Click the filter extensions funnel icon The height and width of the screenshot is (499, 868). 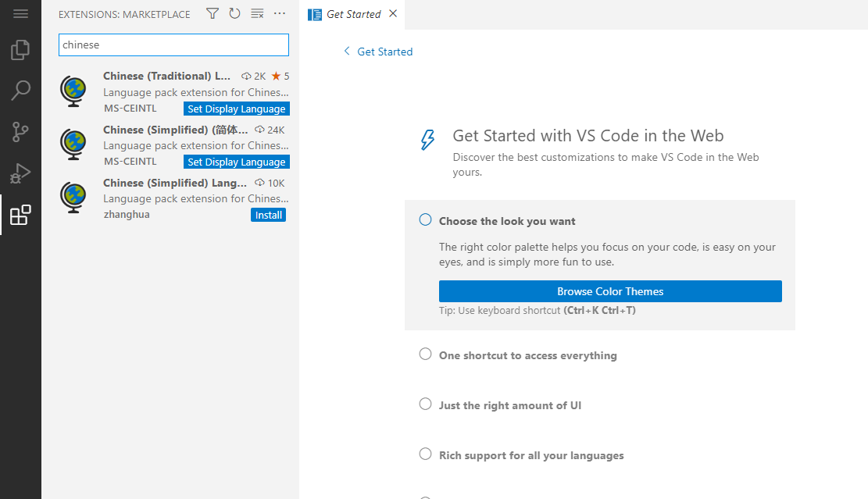pyautogui.click(x=213, y=13)
